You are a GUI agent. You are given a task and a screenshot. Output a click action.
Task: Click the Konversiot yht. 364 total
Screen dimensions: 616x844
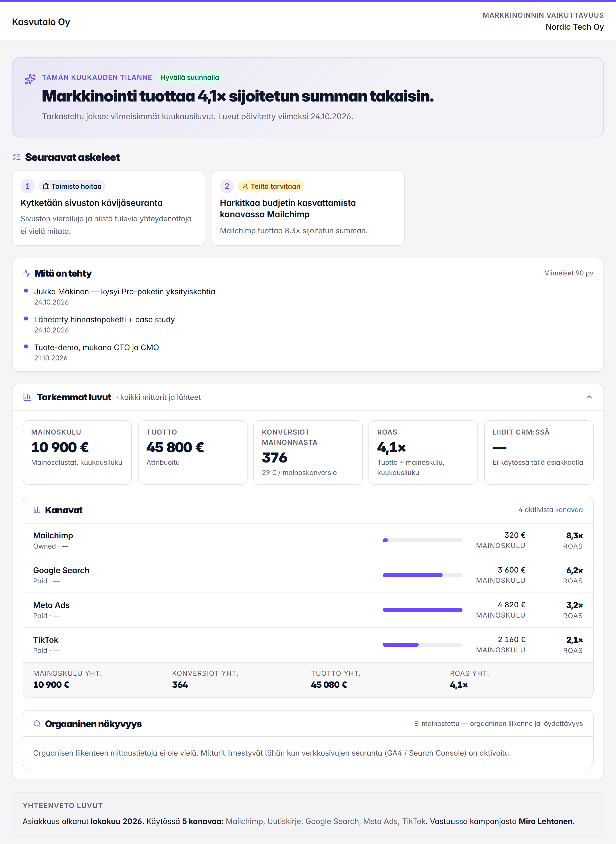click(x=180, y=684)
